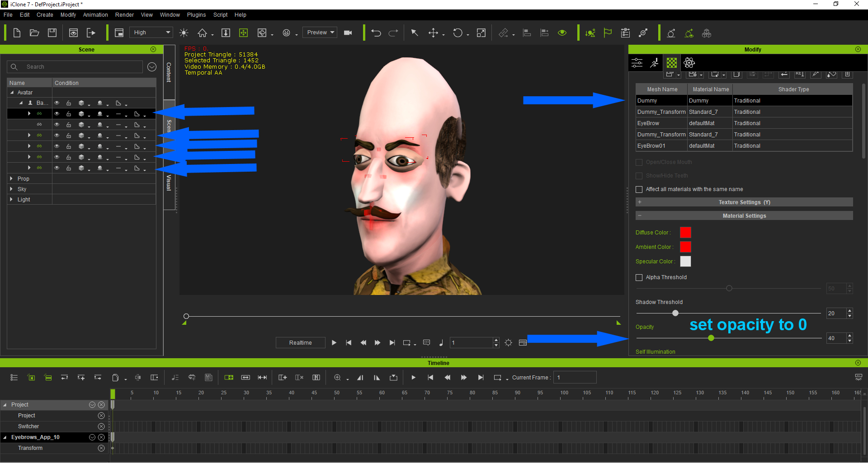The image size is (868, 463).
Task: Select the arrow Select tool
Action: (x=414, y=33)
